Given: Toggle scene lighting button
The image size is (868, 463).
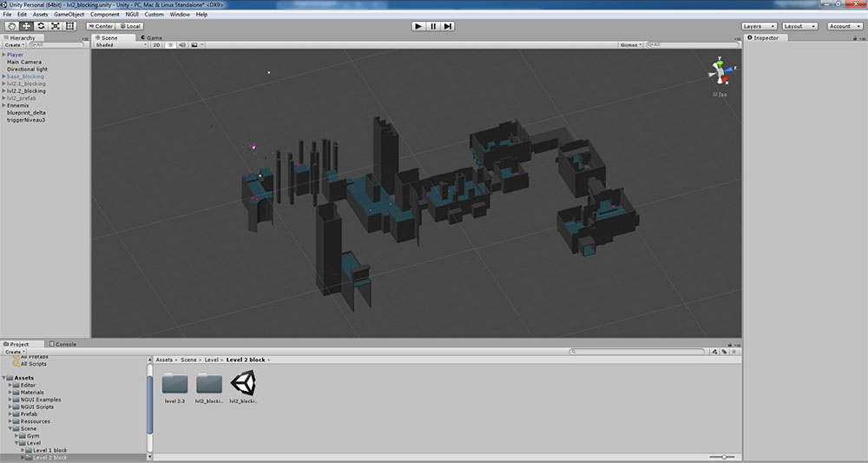Looking at the screenshot, I should [x=170, y=44].
